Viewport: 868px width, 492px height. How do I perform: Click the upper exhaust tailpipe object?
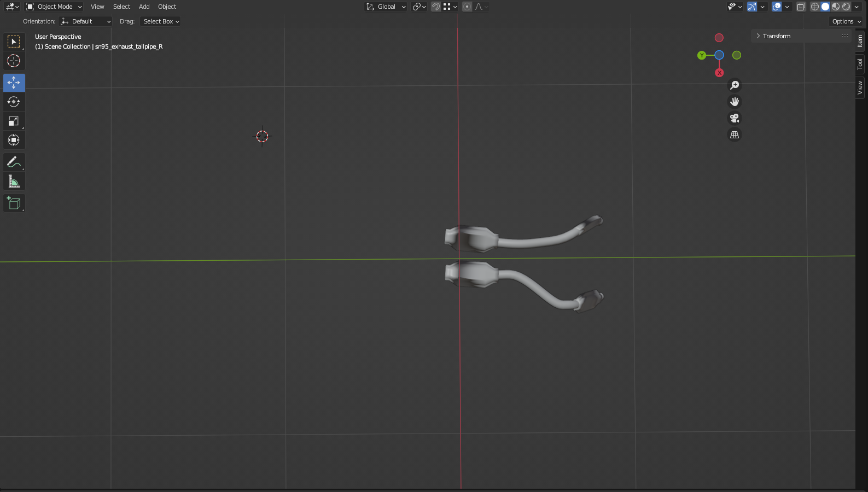coord(523,235)
